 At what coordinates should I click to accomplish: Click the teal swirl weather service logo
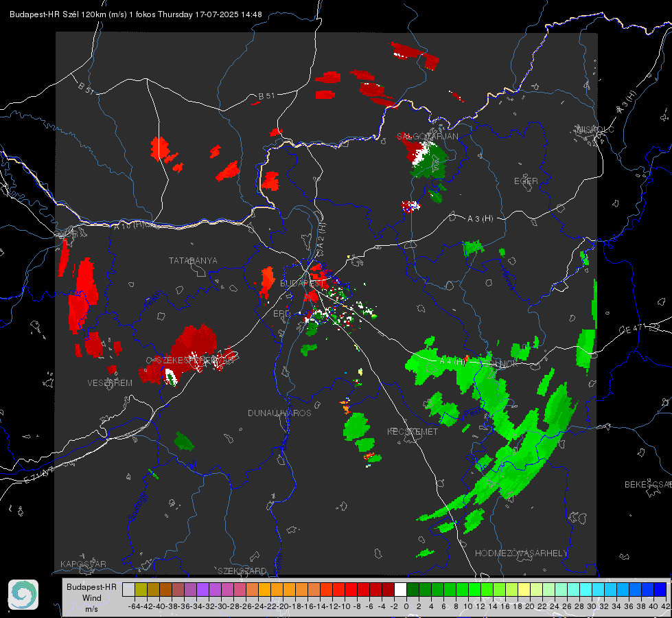23,595
